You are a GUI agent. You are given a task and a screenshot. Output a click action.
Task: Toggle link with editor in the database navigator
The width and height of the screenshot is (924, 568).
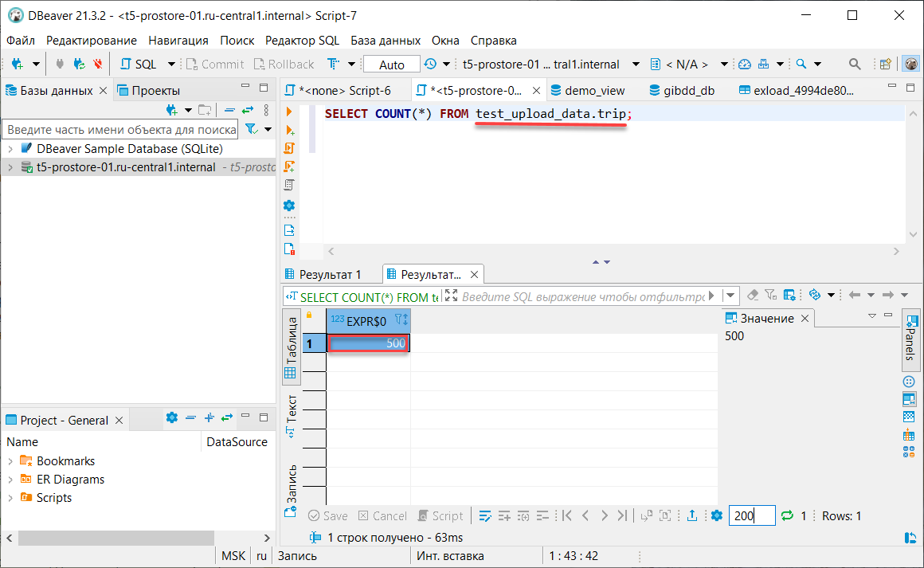247,110
